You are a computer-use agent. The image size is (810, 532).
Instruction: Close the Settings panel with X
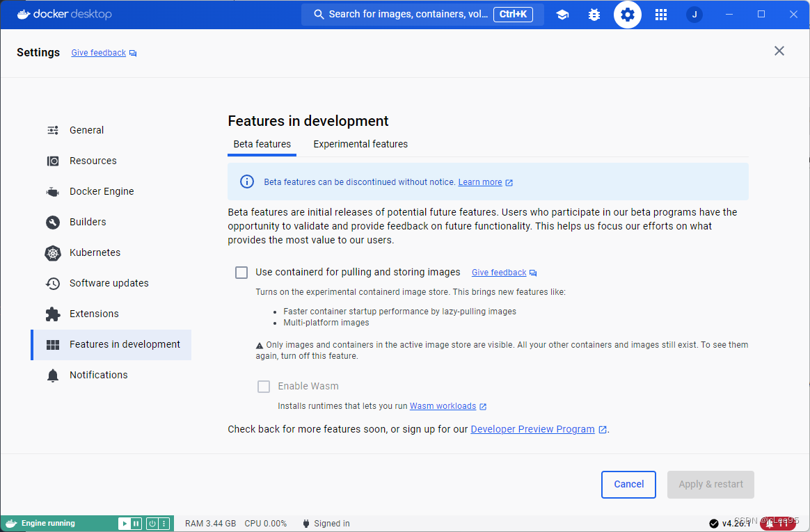779,51
